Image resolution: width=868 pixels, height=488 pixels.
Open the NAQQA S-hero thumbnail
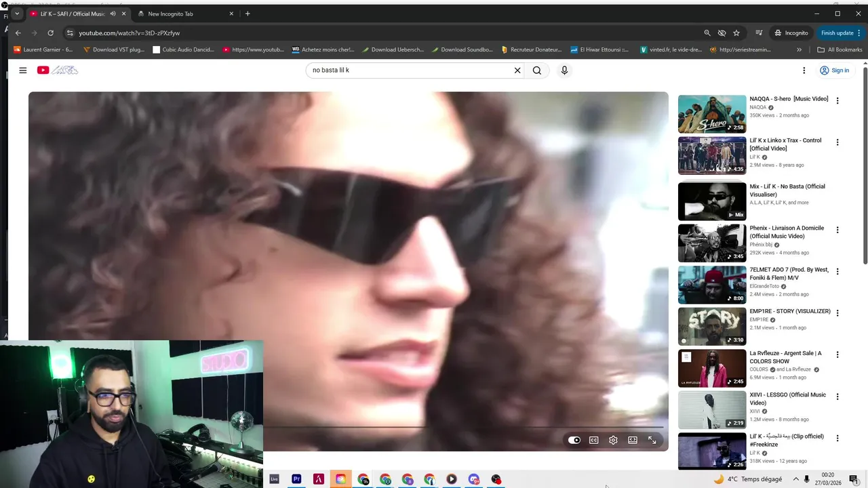tap(712, 114)
